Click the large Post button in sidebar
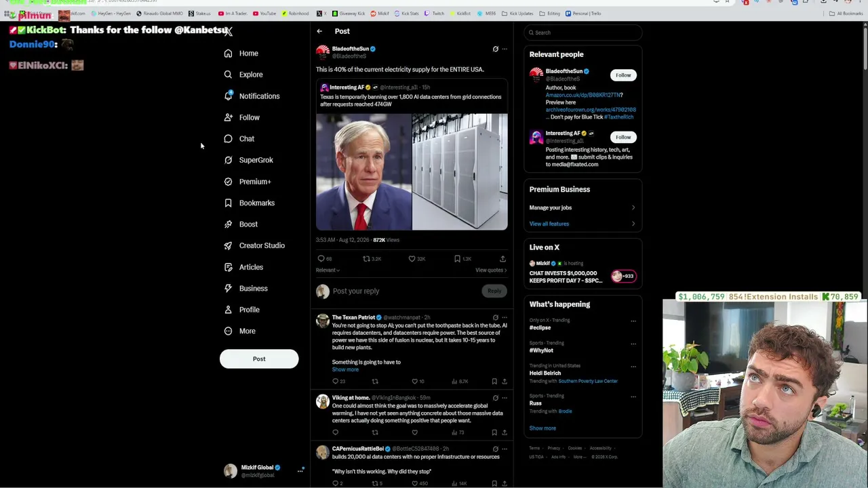868x488 pixels. click(259, 359)
